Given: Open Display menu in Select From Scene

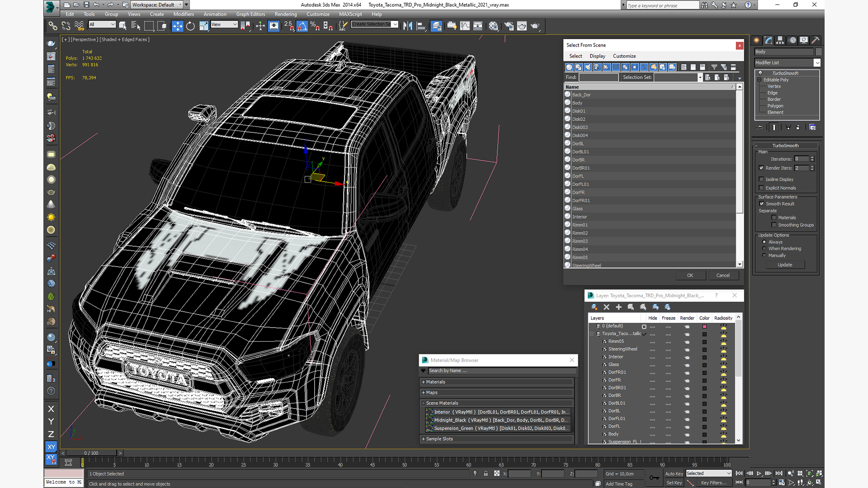Looking at the screenshot, I should (x=597, y=56).
